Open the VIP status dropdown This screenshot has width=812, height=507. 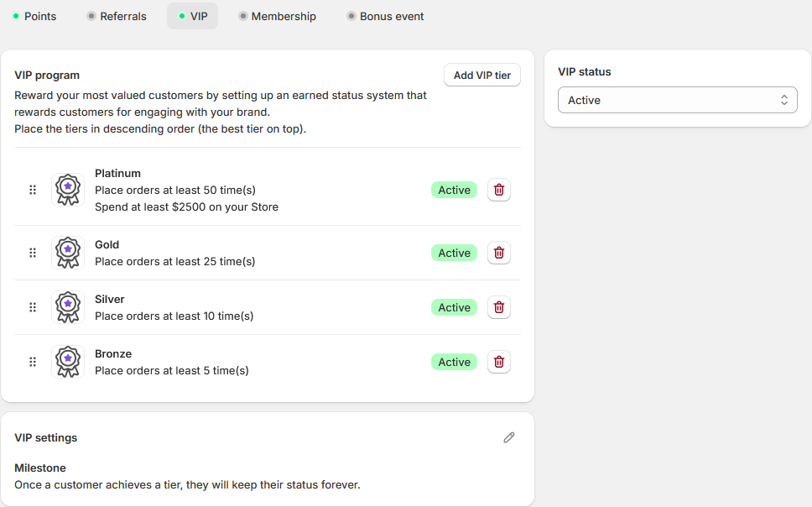click(677, 100)
